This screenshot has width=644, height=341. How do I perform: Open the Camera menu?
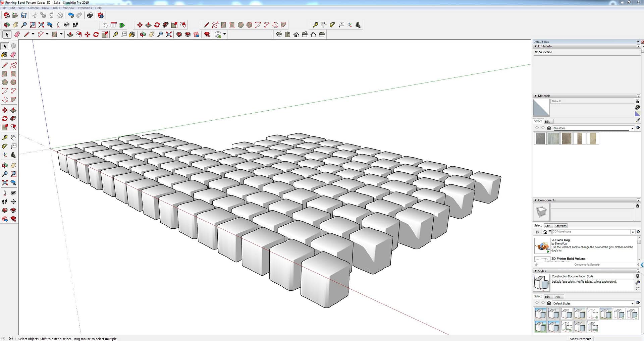33,8
